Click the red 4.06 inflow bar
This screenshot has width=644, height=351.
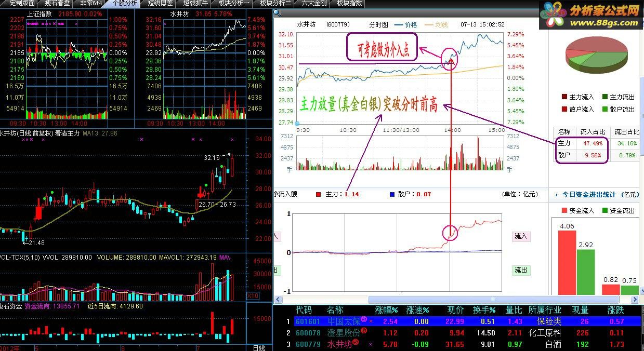click(567, 263)
